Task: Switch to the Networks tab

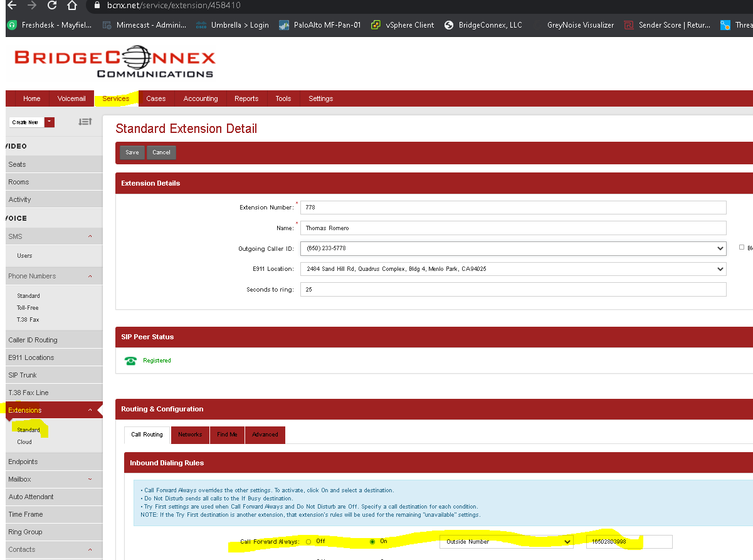Action: click(x=190, y=435)
